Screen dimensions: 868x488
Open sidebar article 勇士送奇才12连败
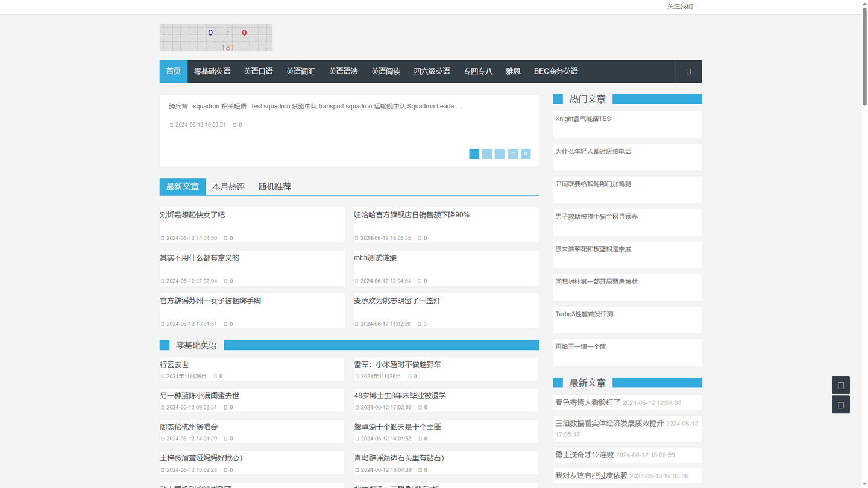[585, 455]
